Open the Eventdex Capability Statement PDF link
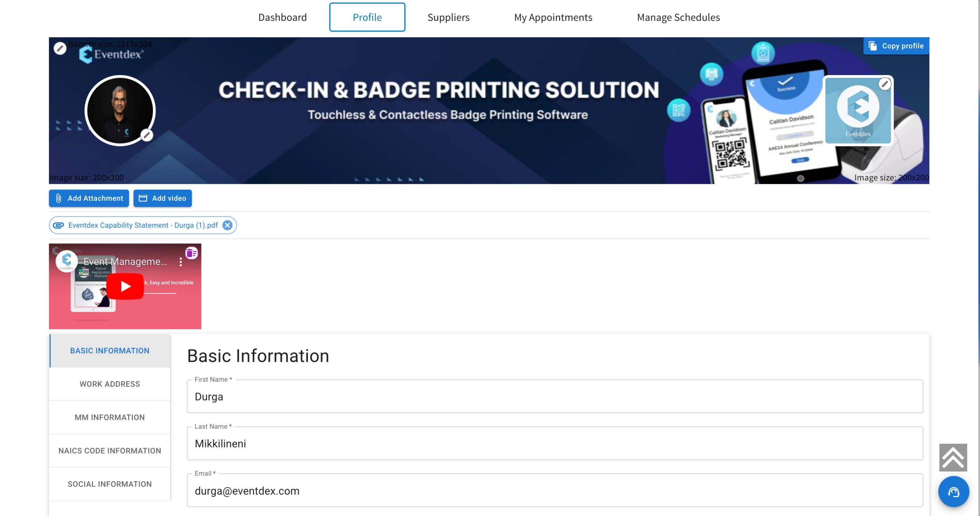The height and width of the screenshot is (516, 980). (x=143, y=225)
